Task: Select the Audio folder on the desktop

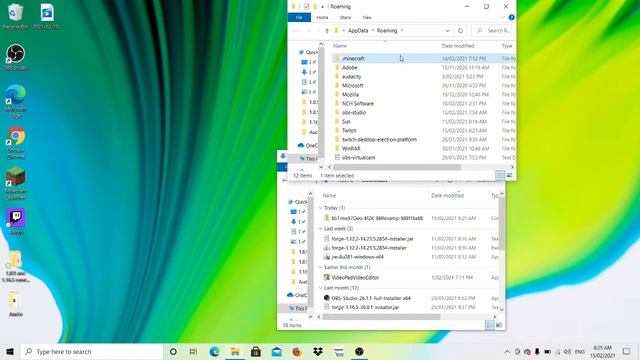Action: [x=16, y=304]
